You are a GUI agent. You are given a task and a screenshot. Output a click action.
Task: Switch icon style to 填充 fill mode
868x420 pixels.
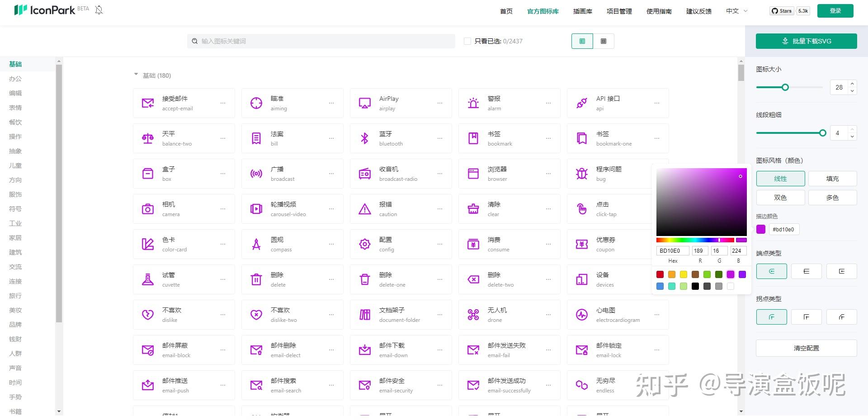[x=832, y=178]
